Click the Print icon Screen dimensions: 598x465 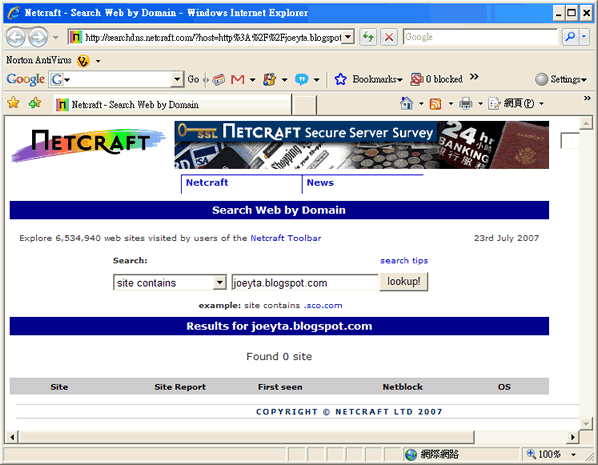tap(466, 103)
